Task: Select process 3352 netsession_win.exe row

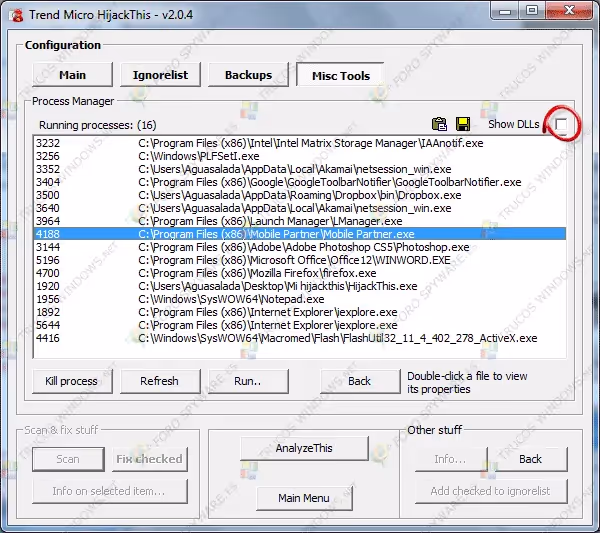Action: pos(300,169)
